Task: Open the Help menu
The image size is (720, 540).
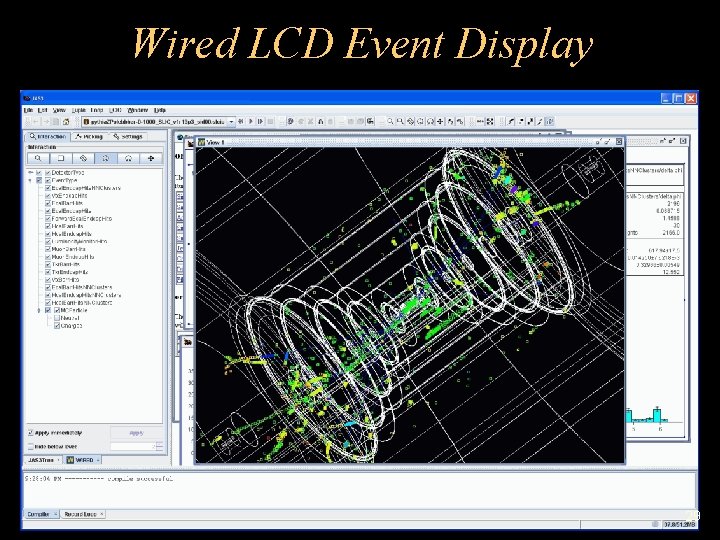Action: [x=160, y=110]
